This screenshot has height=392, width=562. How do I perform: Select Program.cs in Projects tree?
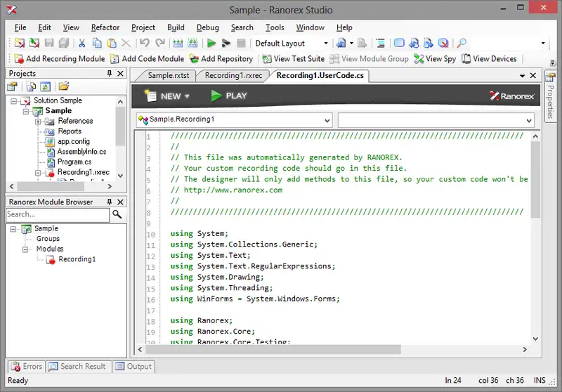click(x=74, y=162)
